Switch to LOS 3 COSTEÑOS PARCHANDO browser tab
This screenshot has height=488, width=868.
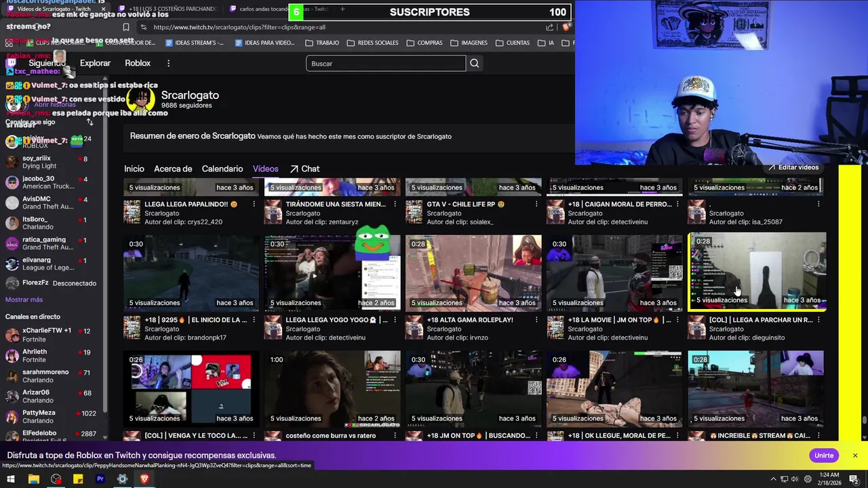pyautogui.click(x=167, y=9)
